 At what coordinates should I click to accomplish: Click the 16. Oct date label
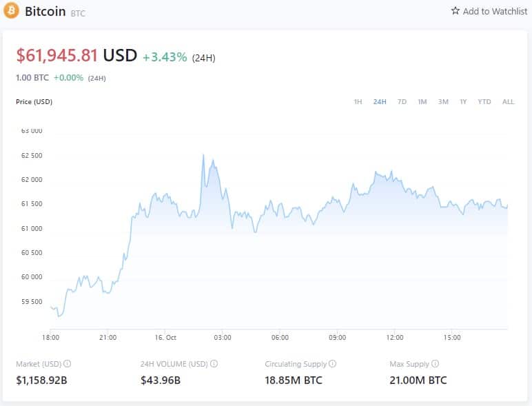(x=165, y=338)
